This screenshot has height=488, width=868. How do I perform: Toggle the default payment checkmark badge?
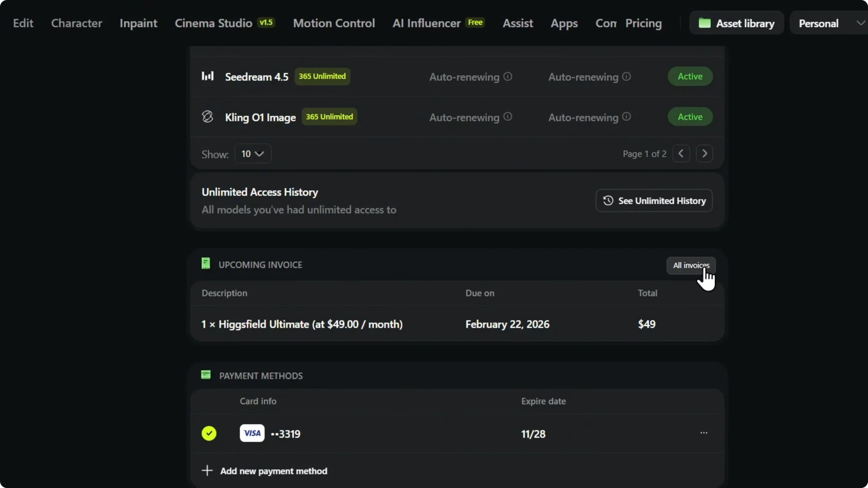tap(209, 432)
